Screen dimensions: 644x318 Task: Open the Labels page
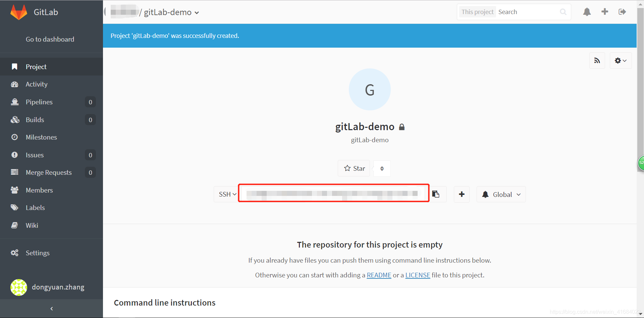(x=51, y=208)
